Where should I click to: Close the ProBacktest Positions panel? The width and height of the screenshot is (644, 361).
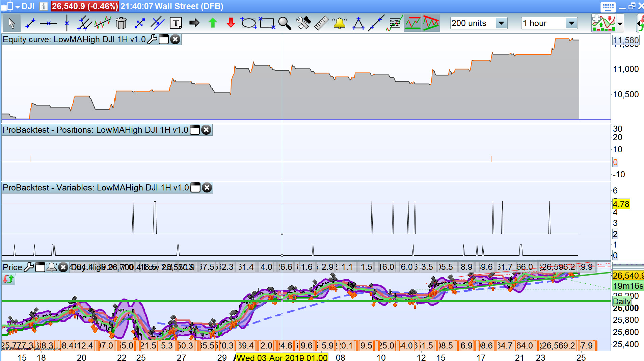pos(206,130)
